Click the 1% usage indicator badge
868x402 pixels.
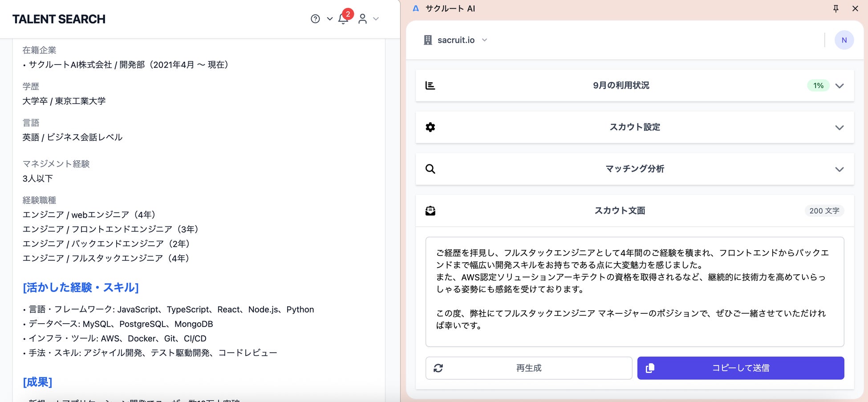(818, 85)
